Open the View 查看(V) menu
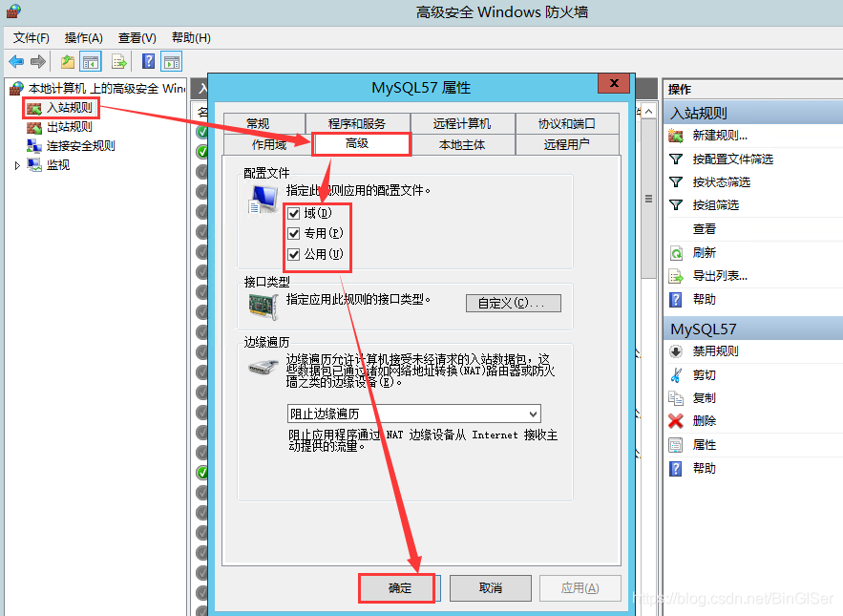Image resolution: width=843 pixels, height=616 pixels. [137, 38]
